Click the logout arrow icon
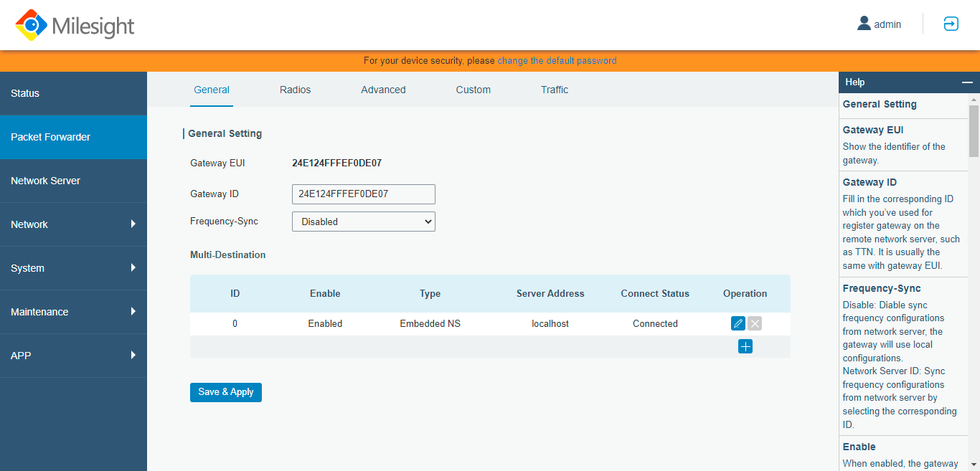Screen dimensions: 980x471 click(951, 24)
